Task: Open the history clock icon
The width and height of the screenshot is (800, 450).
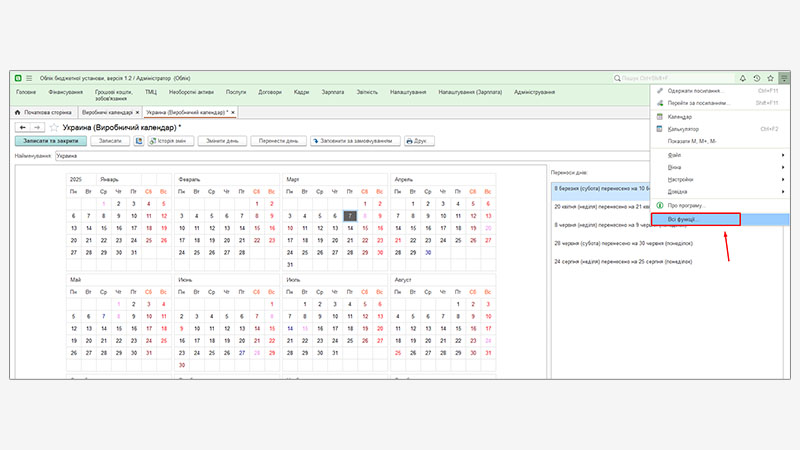Action: coord(756,78)
